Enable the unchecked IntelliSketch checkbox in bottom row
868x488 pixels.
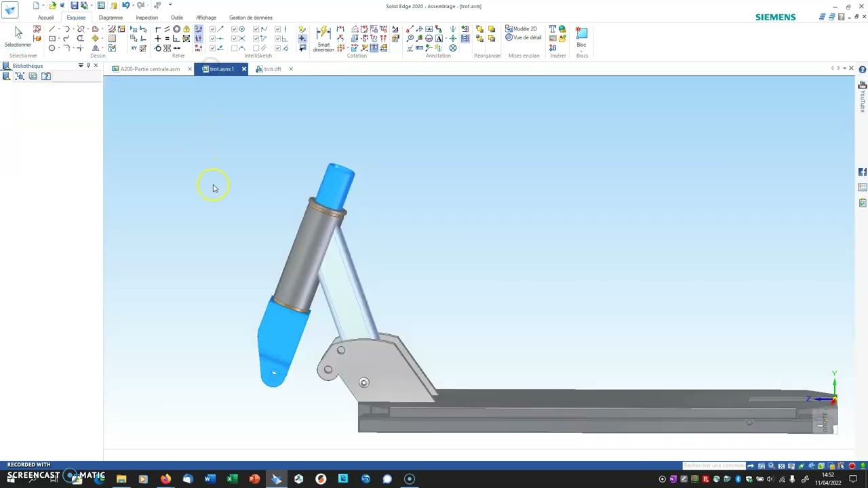[234, 48]
